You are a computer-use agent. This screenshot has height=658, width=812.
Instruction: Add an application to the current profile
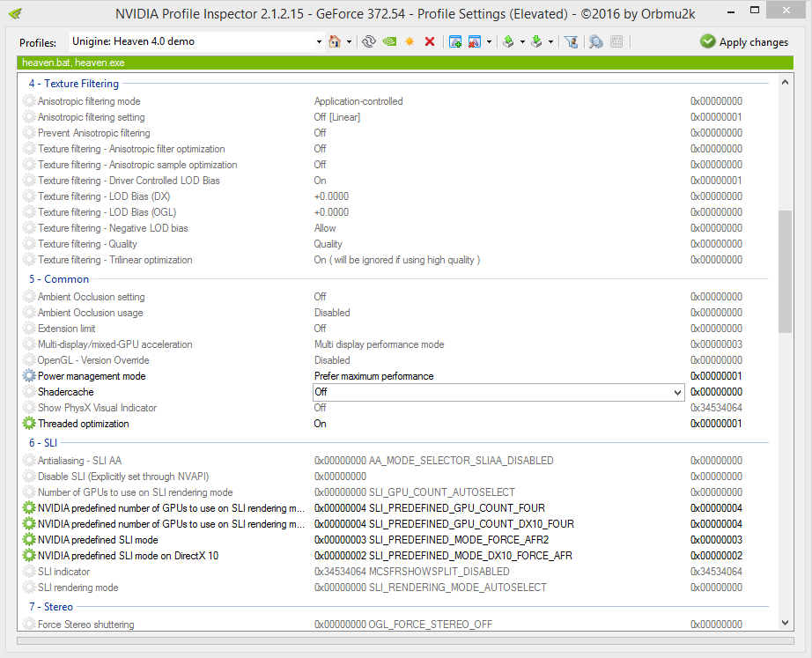point(455,41)
